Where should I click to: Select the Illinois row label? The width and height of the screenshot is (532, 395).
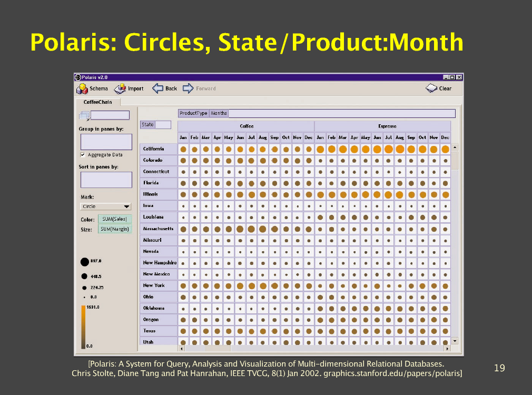pos(159,194)
